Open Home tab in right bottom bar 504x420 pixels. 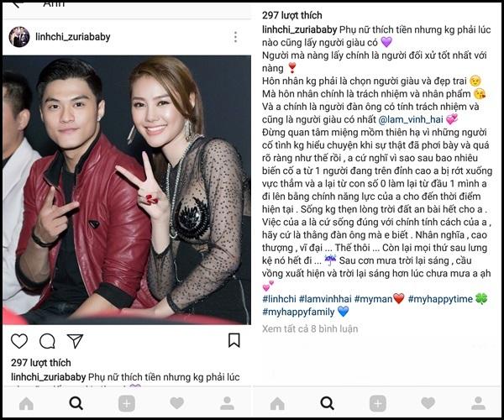(277, 403)
